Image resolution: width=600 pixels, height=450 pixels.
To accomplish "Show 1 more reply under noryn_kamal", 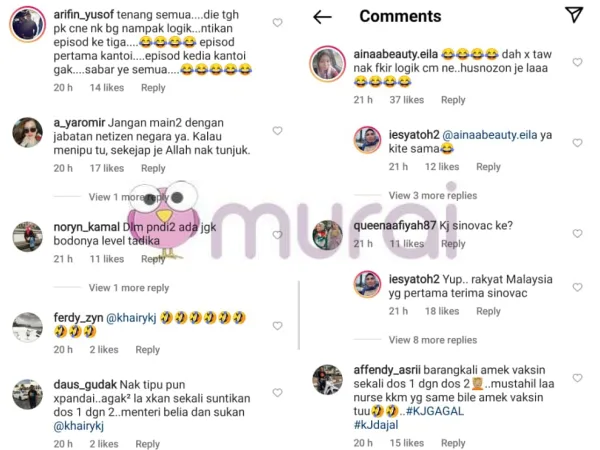I will tap(129, 288).
